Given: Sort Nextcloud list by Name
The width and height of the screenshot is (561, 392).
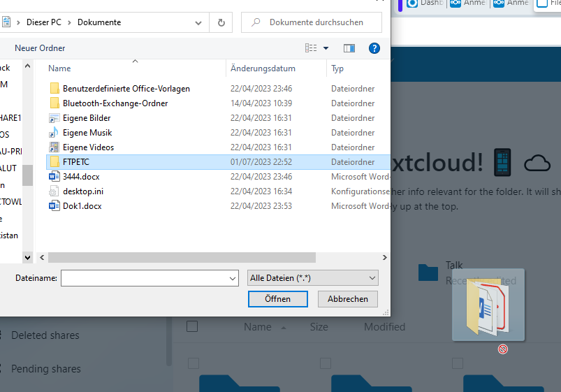Looking at the screenshot, I should click(258, 327).
